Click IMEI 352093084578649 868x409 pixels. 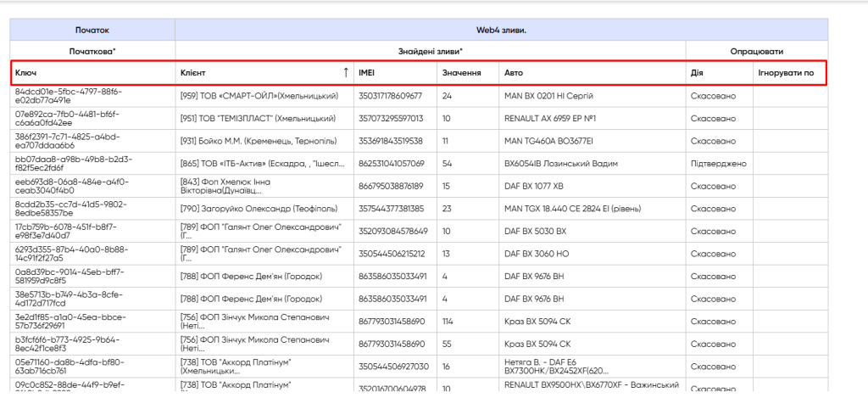tap(393, 231)
